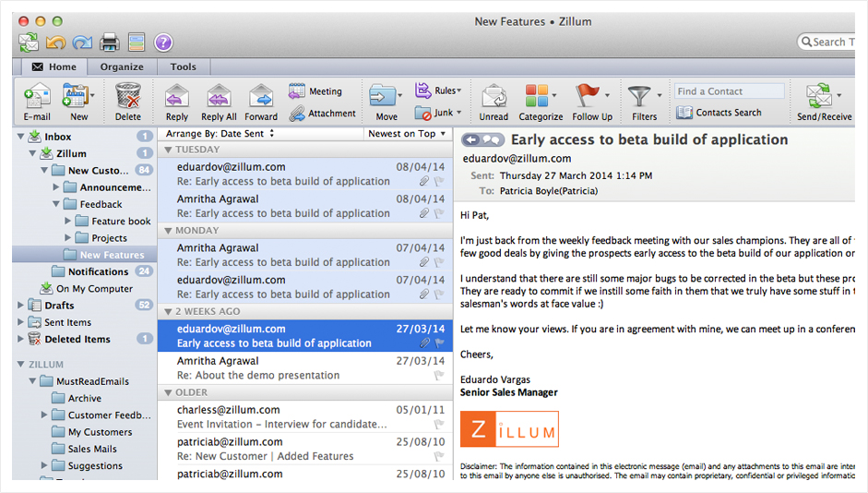Expand the Projects folder
The image size is (868, 493).
point(67,237)
